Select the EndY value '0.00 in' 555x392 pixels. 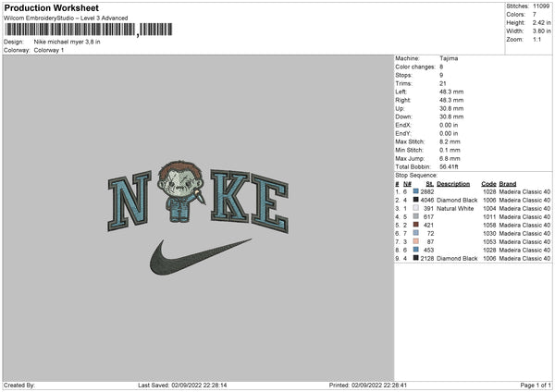point(449,133)
